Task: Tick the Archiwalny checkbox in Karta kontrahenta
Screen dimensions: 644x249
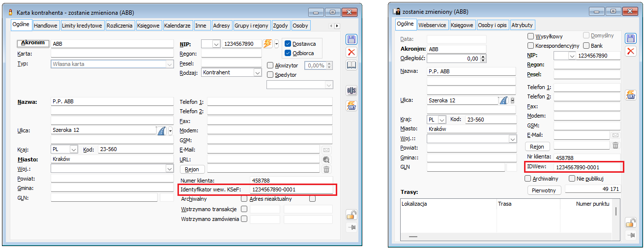Action: (x=244, y=199)
